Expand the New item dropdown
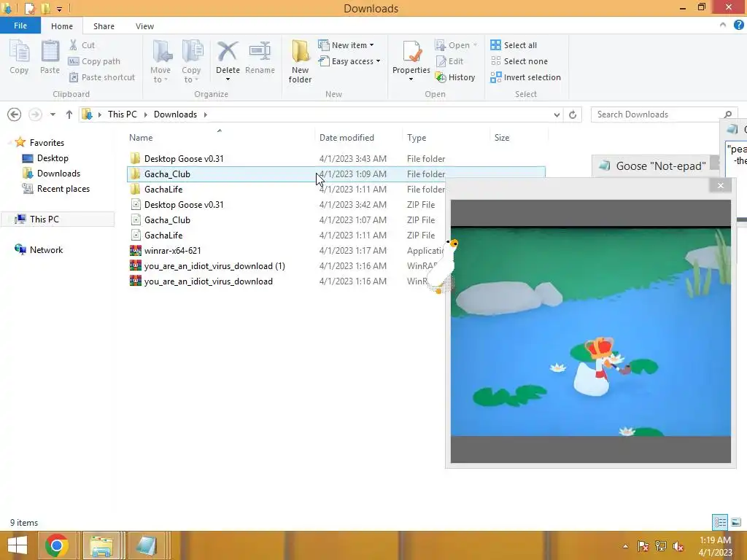Screen dimensions: 747x560 point(371,45)
